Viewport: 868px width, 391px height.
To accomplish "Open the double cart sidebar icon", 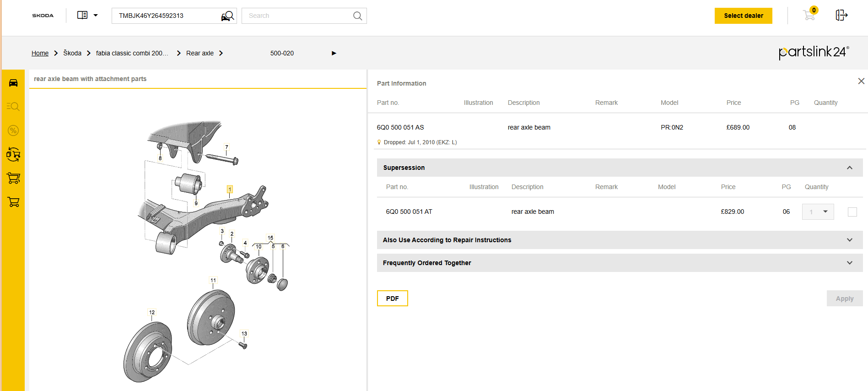I will point(13,178).
